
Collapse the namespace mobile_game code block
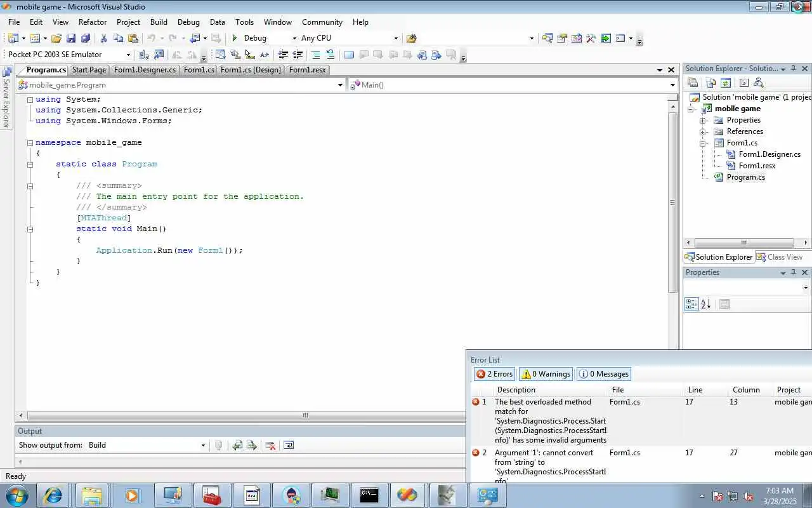(30, 143)
